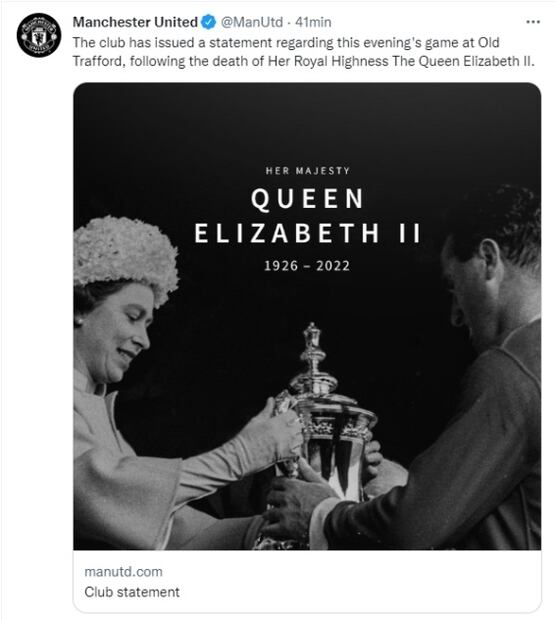Click the blue verified badge
Screen dimensions: 556x620
pyautogui.click(x=208, y=22)
